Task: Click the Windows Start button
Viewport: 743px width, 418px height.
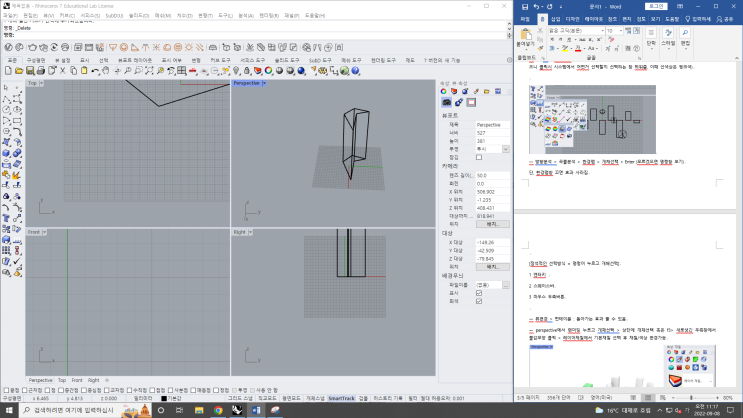Action: (9, 410)
